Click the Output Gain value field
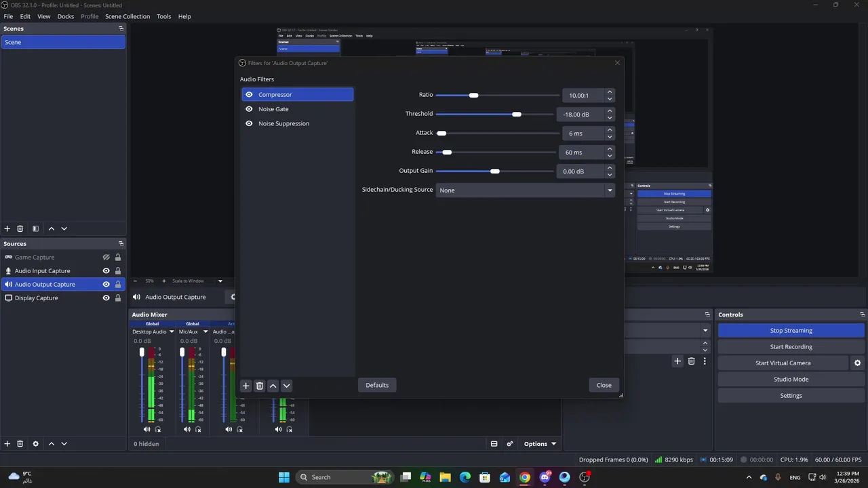This screenshot has width=868, height=488. (x=580, y=171)
